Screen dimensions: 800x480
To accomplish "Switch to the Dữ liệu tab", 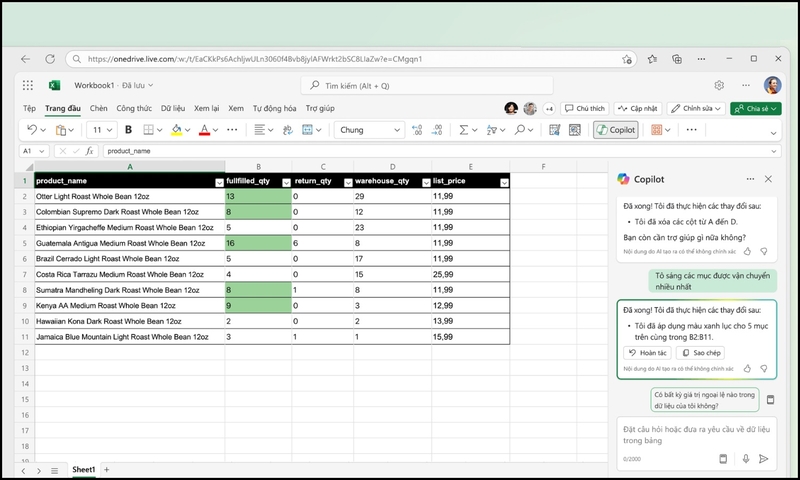I will 173,108.
